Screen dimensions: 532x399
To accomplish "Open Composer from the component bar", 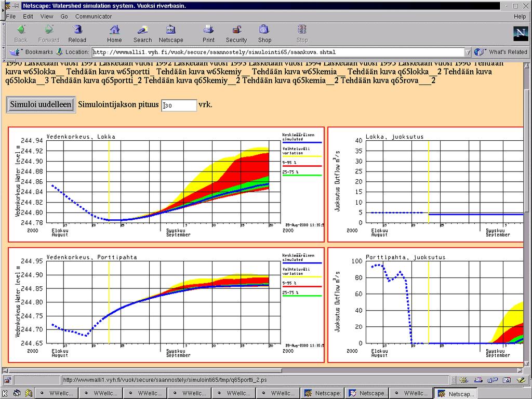I will (x=521, y=380).
